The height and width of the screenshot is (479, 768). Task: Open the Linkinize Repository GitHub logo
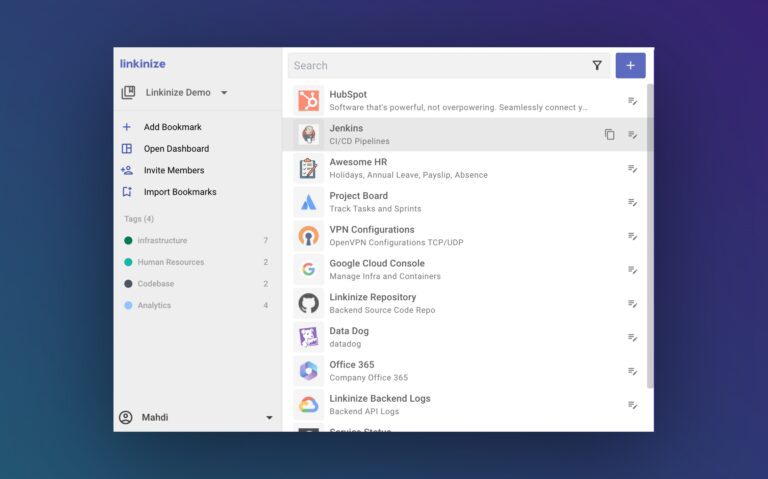pyautogui.click(x=309, y=303)
